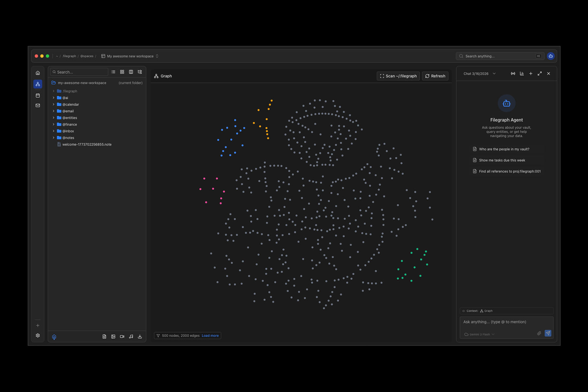Open the bar chart icon in chat header

[522, 74]
